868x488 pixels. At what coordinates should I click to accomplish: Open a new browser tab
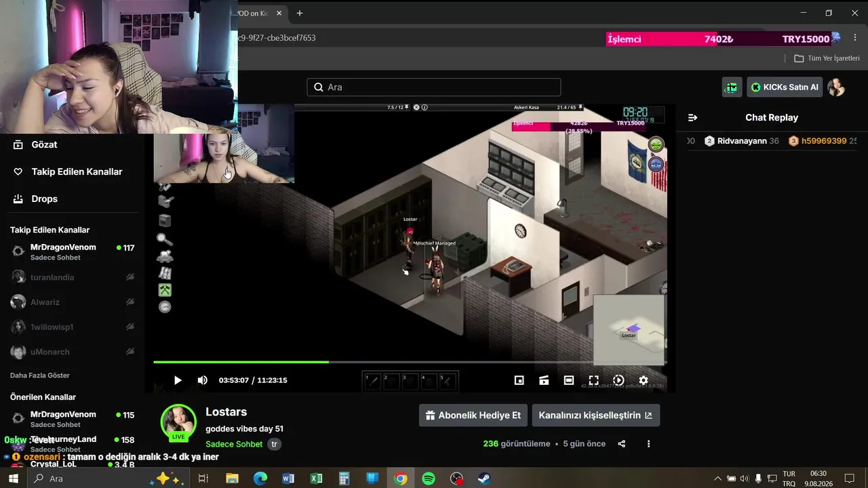(x=299, y=13)
